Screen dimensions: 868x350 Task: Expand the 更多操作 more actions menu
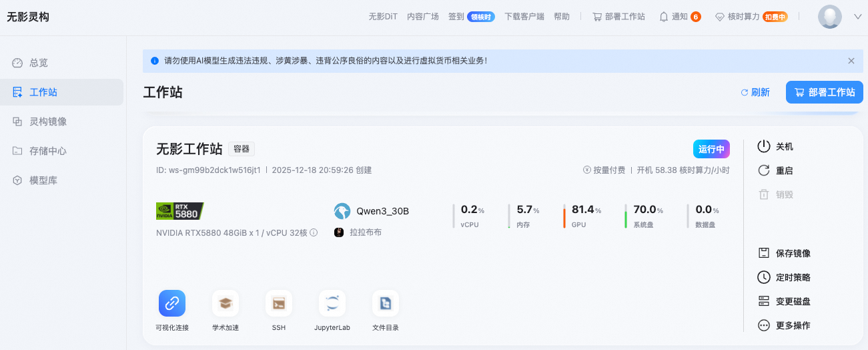[x=764, y=325]
